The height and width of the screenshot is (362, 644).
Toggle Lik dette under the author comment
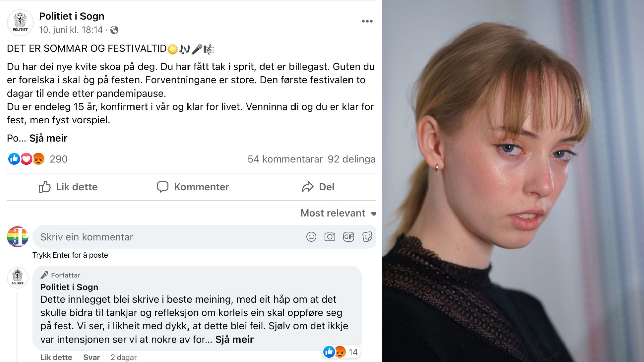tap(56, 357)
